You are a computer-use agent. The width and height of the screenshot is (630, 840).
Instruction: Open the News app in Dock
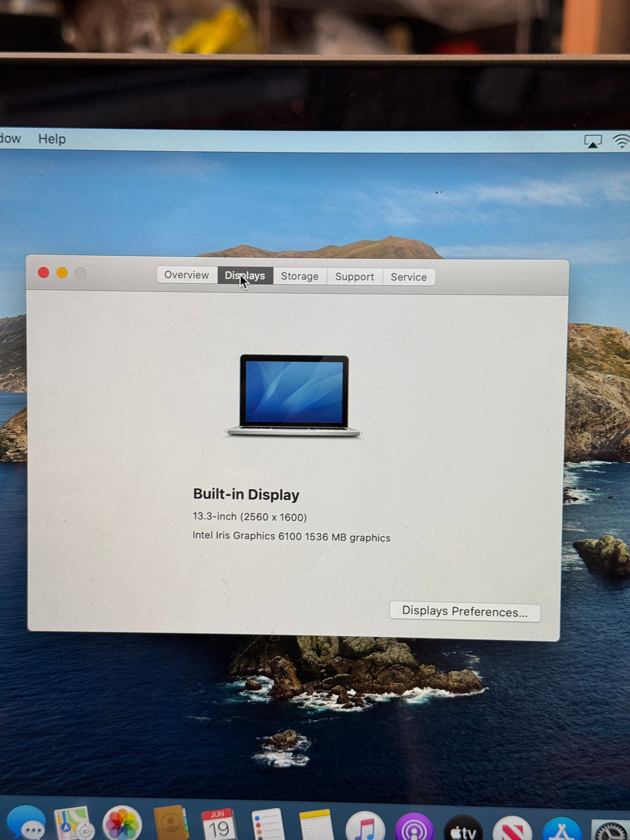coord(512,828)
